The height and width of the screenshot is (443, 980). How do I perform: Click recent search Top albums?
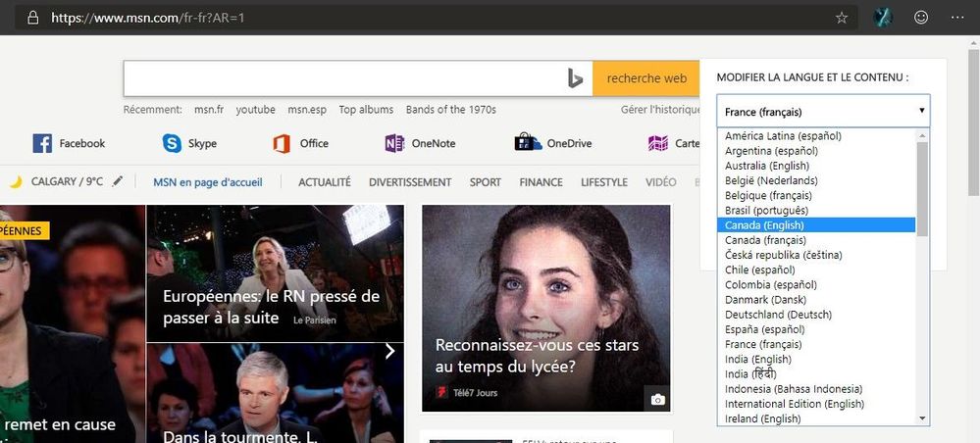pos(366,110)
